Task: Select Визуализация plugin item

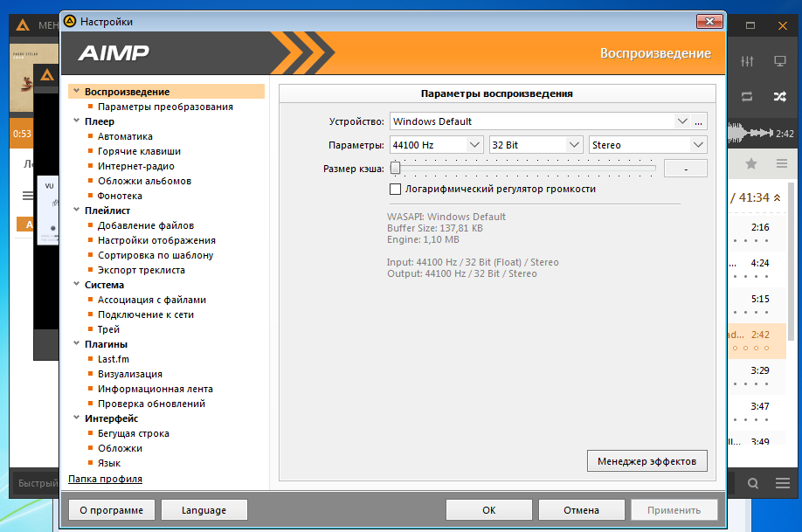Action: pos(130,373)
